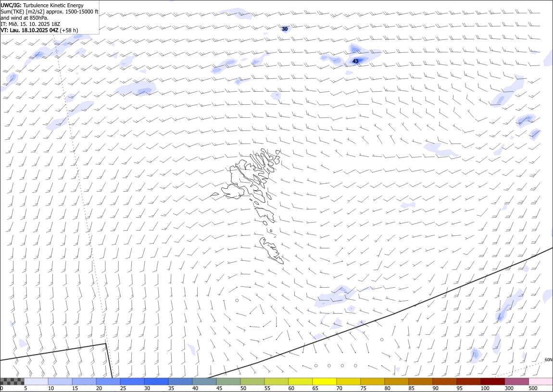Choose the legend swatch between 75 and 80
Viewport: 553px width, 392px height.
point(372,381)
